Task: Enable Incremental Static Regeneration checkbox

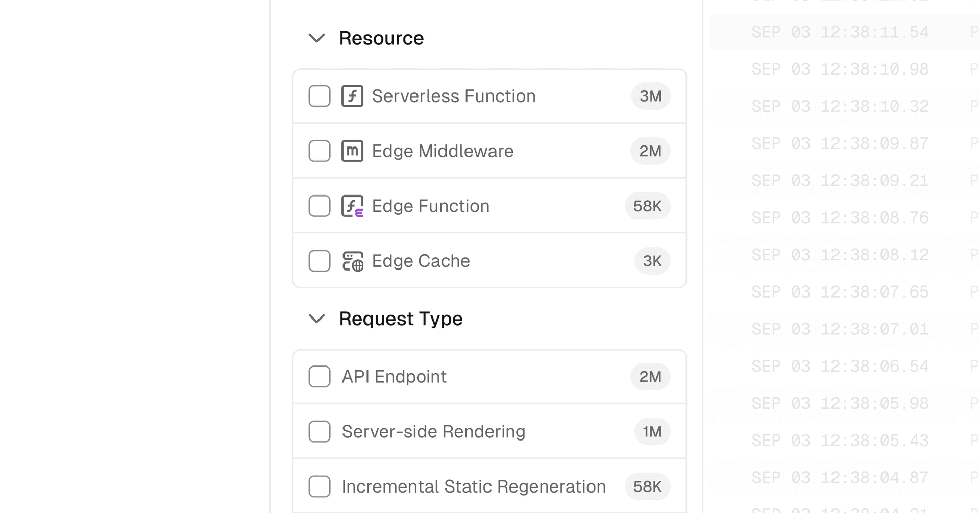Action: tap(320, 486)
